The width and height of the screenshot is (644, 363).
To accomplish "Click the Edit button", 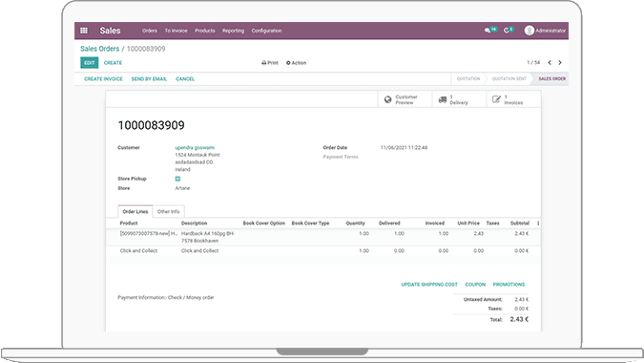I will click(x=89, y=62).
